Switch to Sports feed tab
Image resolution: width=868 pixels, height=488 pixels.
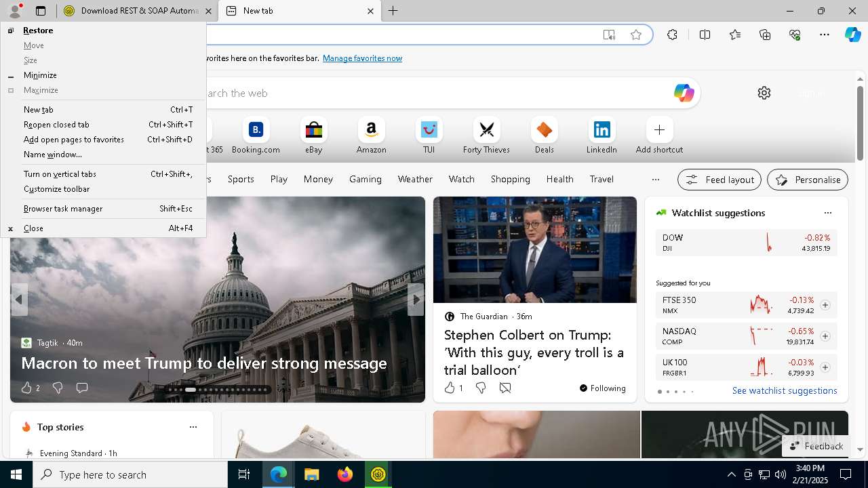pos(241,179)
